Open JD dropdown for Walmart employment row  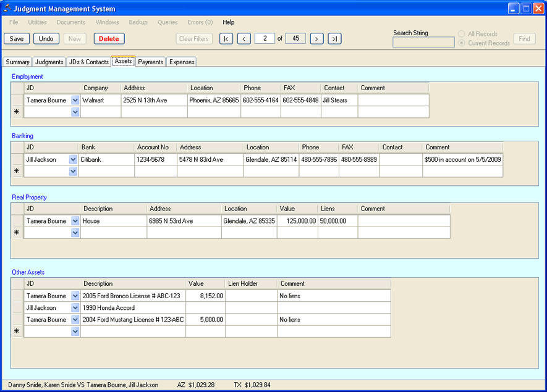(75, 100)
